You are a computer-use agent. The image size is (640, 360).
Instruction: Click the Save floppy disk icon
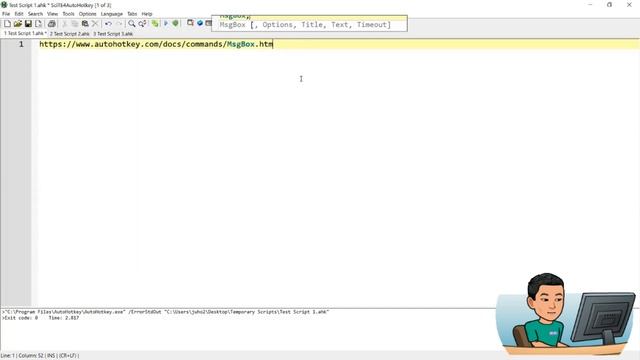pyautogui.click(x=28, y=24)
